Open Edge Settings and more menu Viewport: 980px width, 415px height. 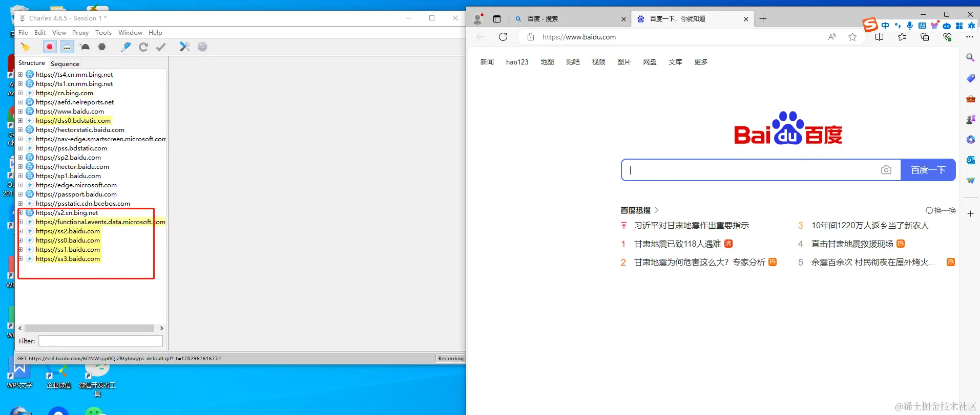pyautogui.click(x=969, y=37)
